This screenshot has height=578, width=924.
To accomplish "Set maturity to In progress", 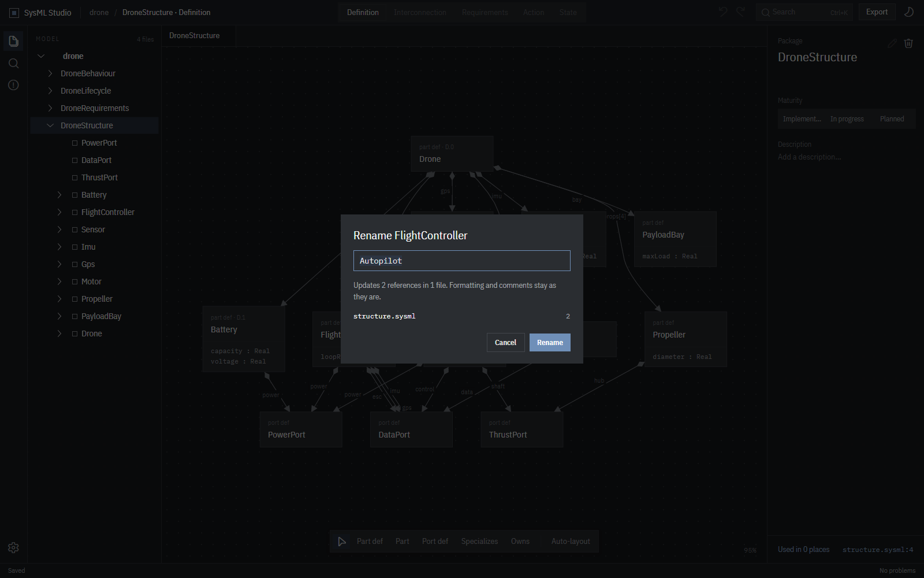I will [847, 119].
